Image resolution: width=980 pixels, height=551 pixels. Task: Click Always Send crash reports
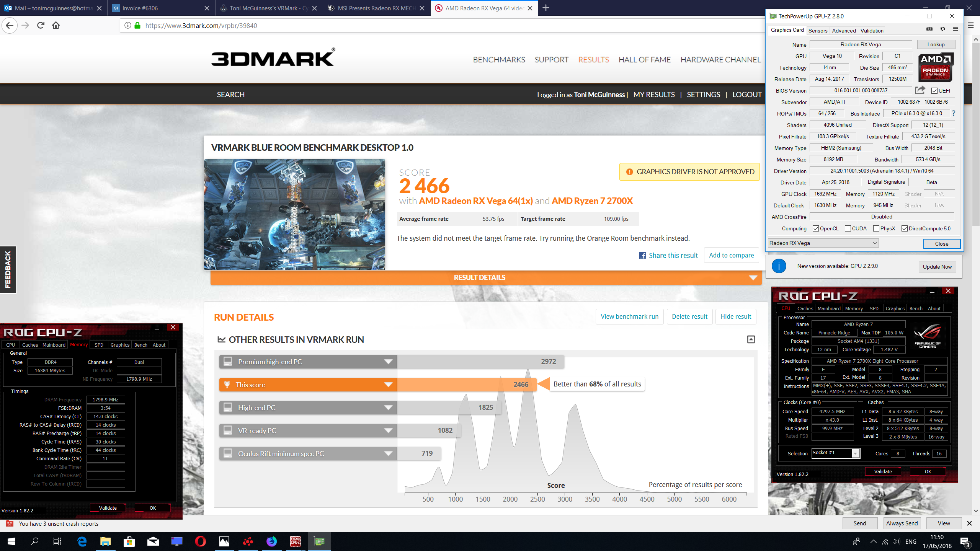[x=902, y=523]
